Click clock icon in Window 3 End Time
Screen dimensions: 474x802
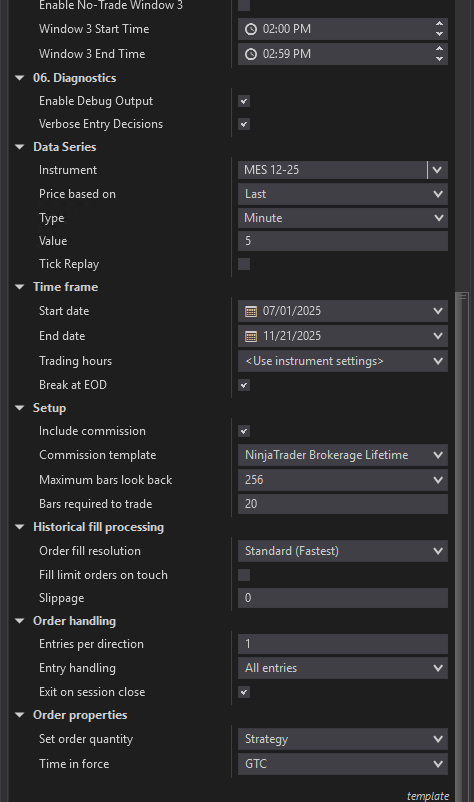pos(251,54)
